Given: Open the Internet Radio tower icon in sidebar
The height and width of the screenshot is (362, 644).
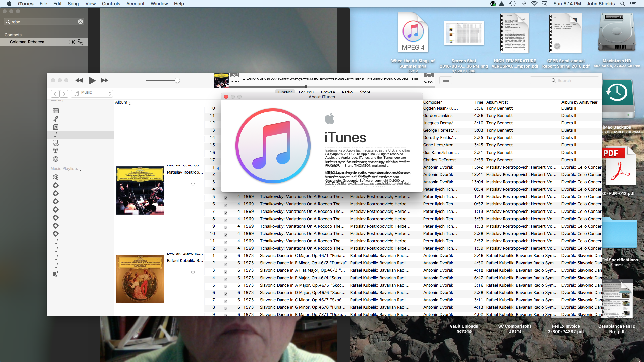Looking at the screenshot, I should [56, 151].
